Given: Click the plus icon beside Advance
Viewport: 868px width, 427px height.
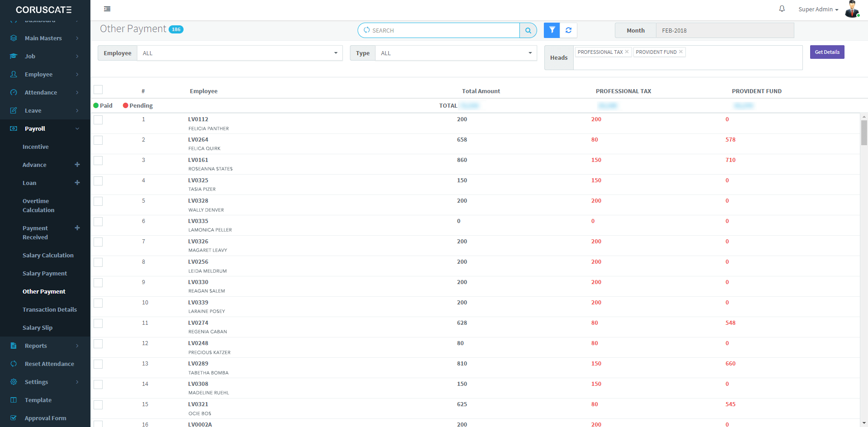Looking at the screenshot, I should click(x=77, y=165).
